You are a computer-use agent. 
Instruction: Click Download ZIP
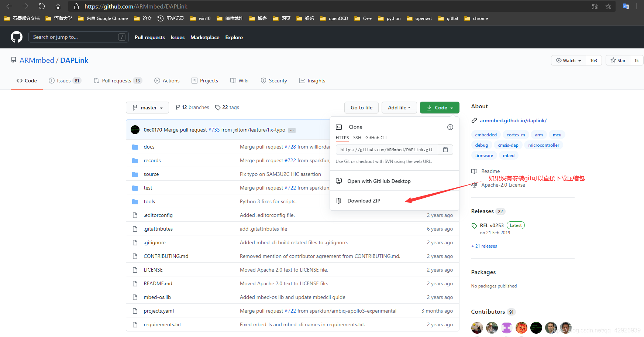[x=364, y=201]
